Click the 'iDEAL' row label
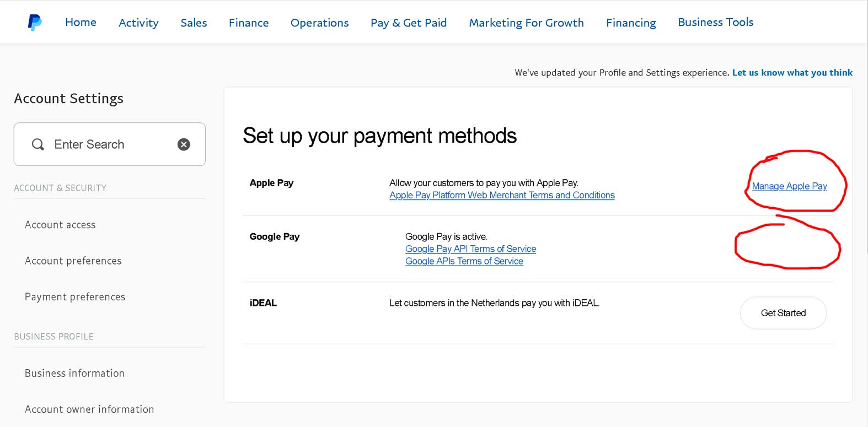This screenshot has height=427, width=868. click(x=263, y=303)
